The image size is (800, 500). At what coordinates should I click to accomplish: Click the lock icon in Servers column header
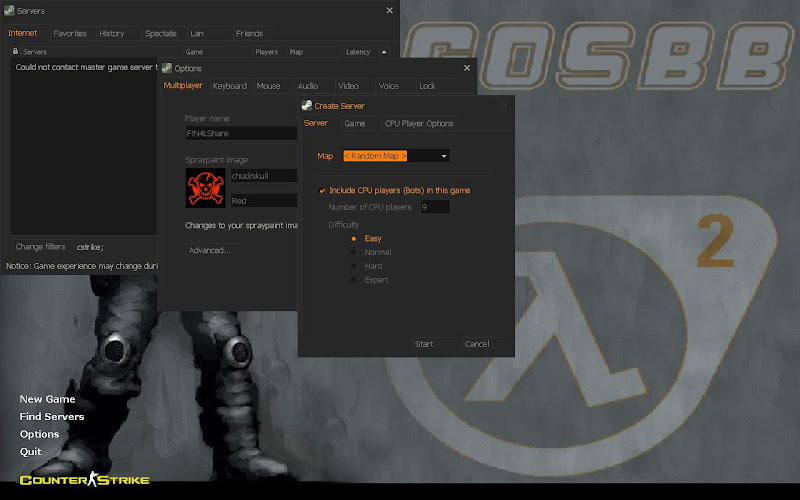click(15, 52)
